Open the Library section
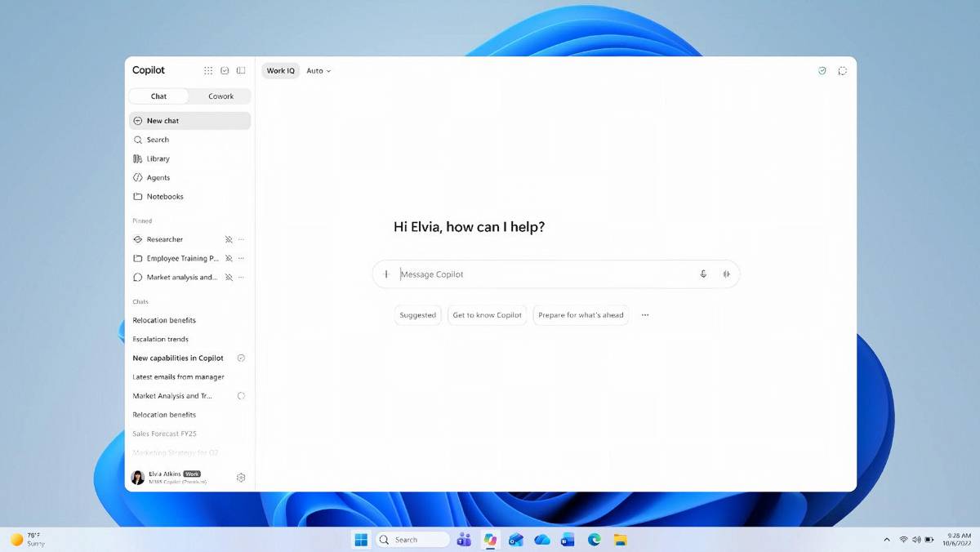This screenshot has height=552, width=980. pyautogui.click(x=189, y=158)
